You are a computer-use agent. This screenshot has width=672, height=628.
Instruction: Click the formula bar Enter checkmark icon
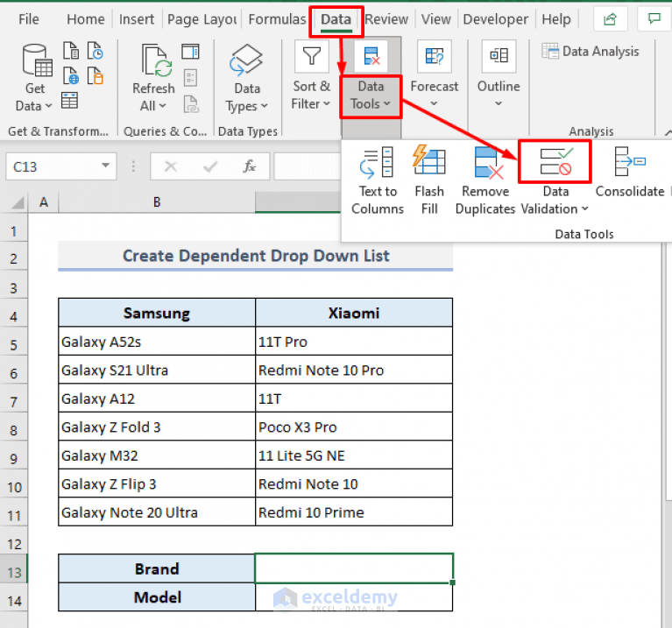(x=210, y=166)
